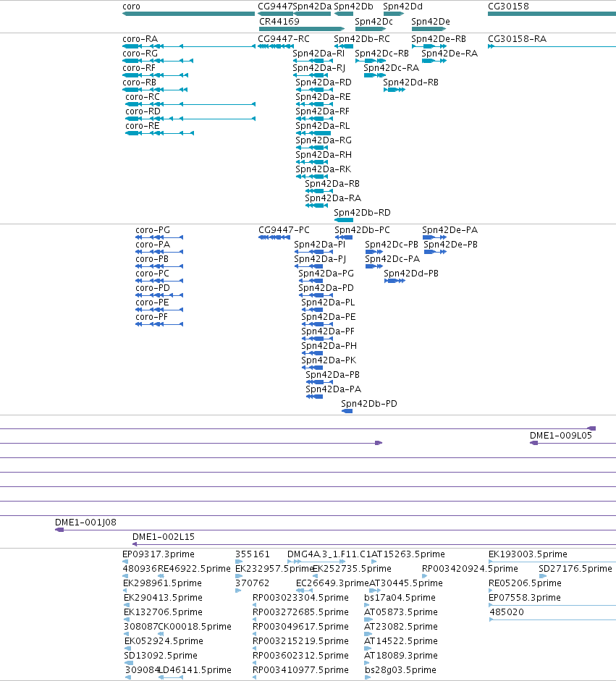Select the CG30158 gene label

click(x=508, y=6)
